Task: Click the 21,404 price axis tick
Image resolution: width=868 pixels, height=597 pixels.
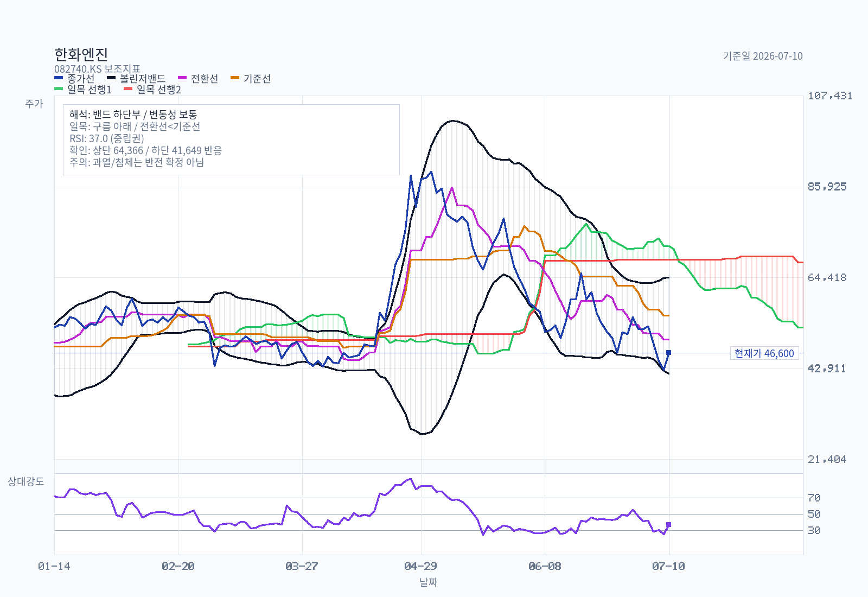Action: point(827,460)
